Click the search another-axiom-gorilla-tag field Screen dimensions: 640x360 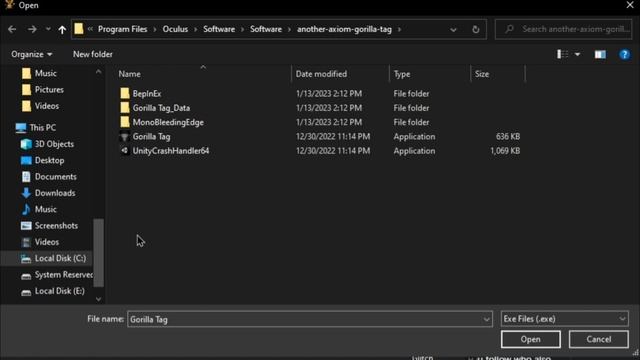click(x=563, y=29)
